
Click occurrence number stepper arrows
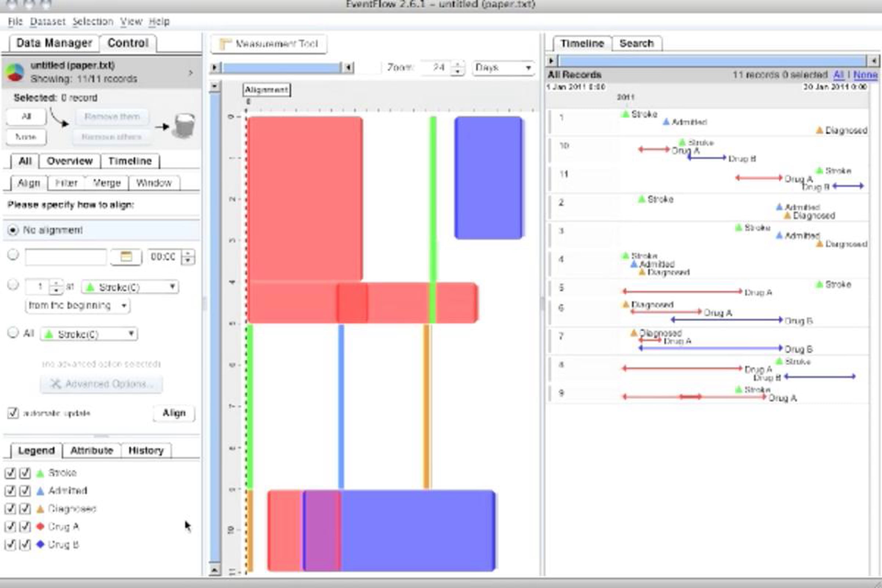coord(56,287)
